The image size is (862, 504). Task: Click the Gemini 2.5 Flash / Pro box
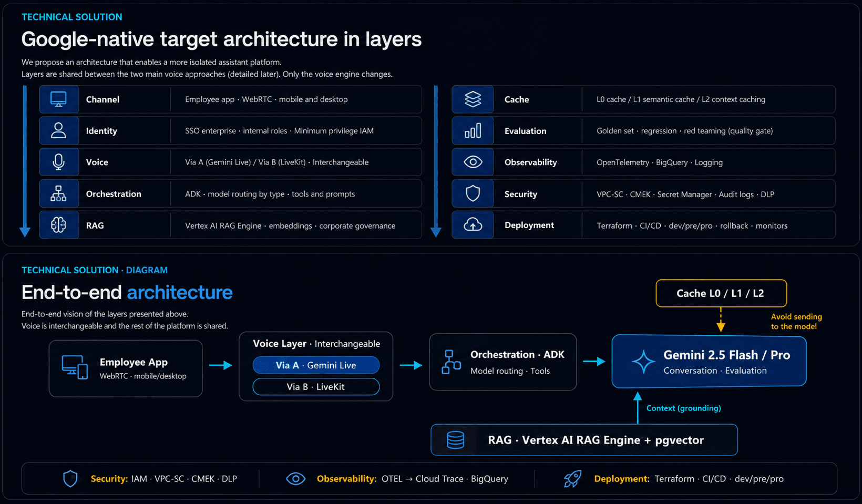[x=709, y=362]
